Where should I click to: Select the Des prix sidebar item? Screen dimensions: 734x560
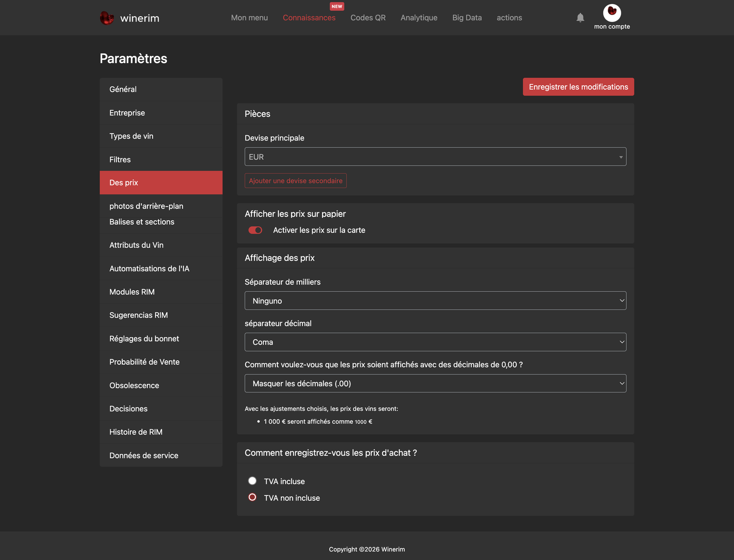click(161, 183)
